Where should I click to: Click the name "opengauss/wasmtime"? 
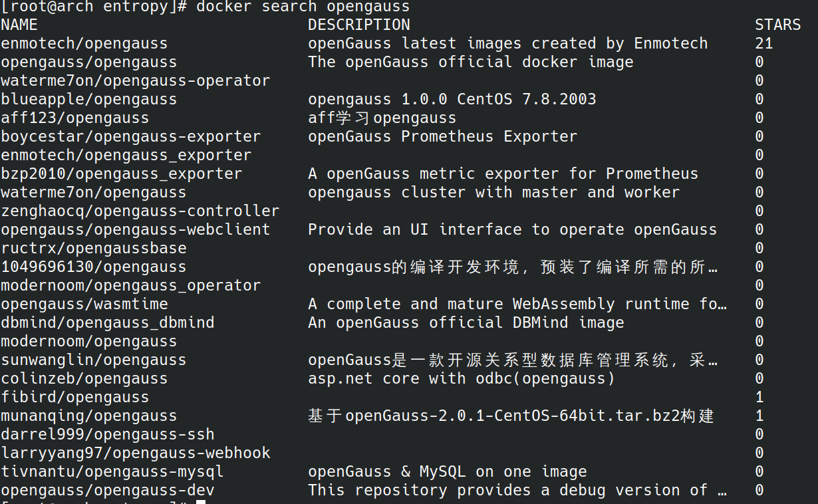click(84, 305)
